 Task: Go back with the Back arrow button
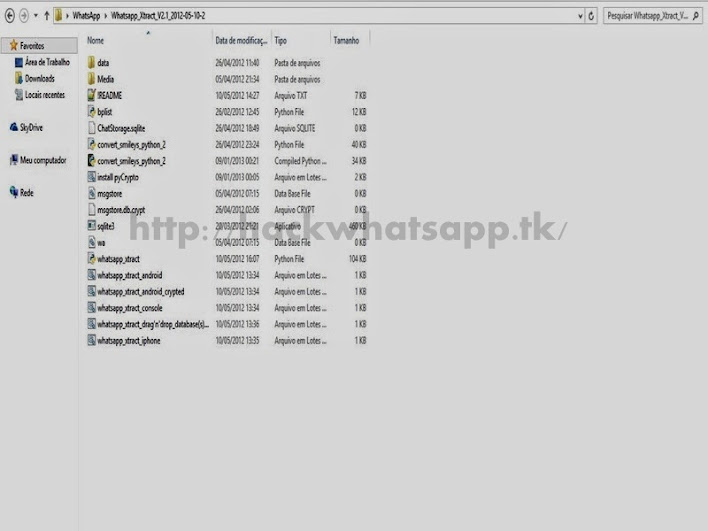tap(9, 16)
